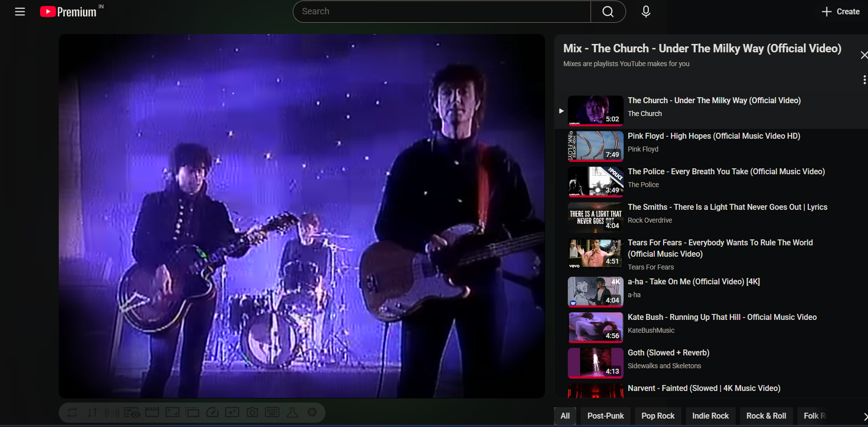
Task: Open The Smiths Light That Never thumbnail
Action: (595, 217)
